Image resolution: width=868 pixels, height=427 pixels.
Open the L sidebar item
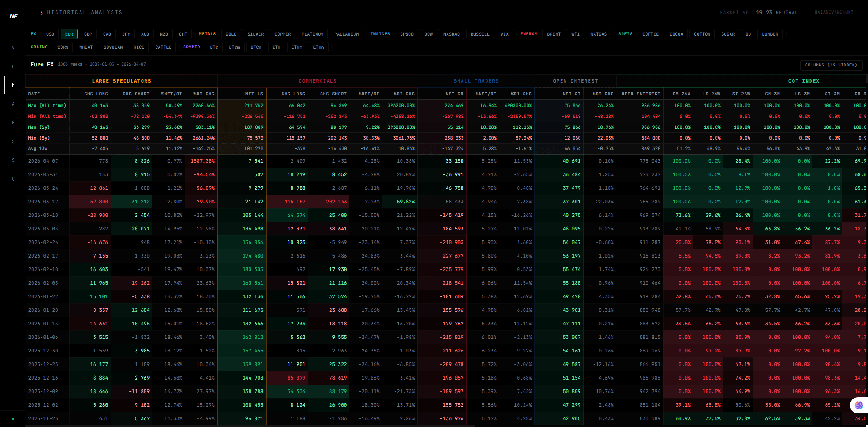[x=13, y=179]
